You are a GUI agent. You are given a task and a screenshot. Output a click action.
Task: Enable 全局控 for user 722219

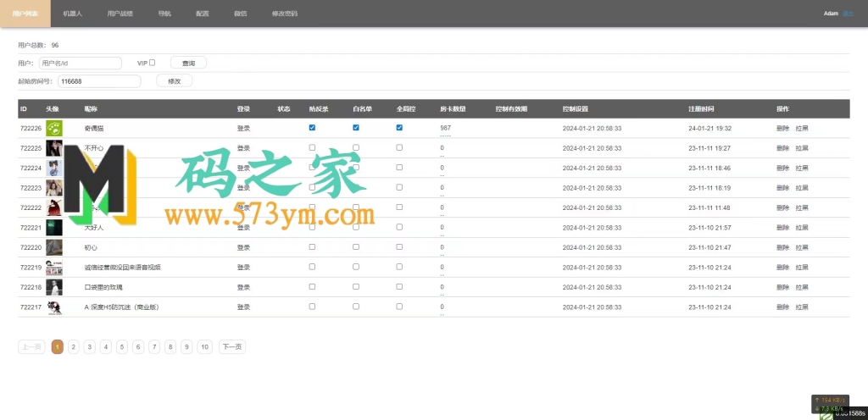[400, 267]
